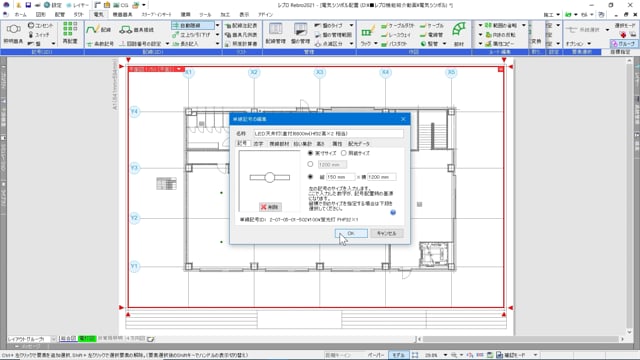Expand the オプション dropdown in ribbon
The height and width of the screenshot is (360, 640).
(x=589, y=44)
